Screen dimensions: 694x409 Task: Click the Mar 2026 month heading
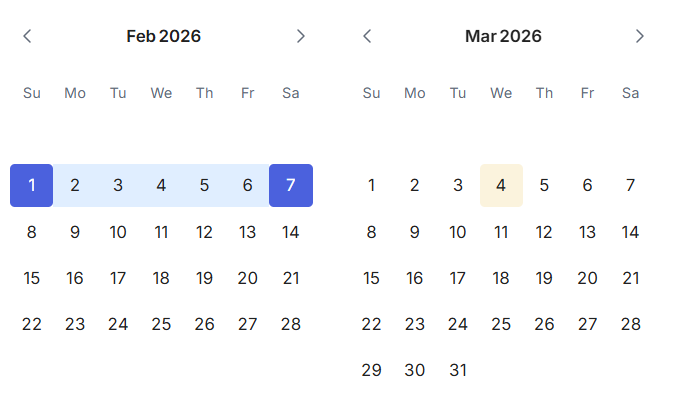coord(503,36)
